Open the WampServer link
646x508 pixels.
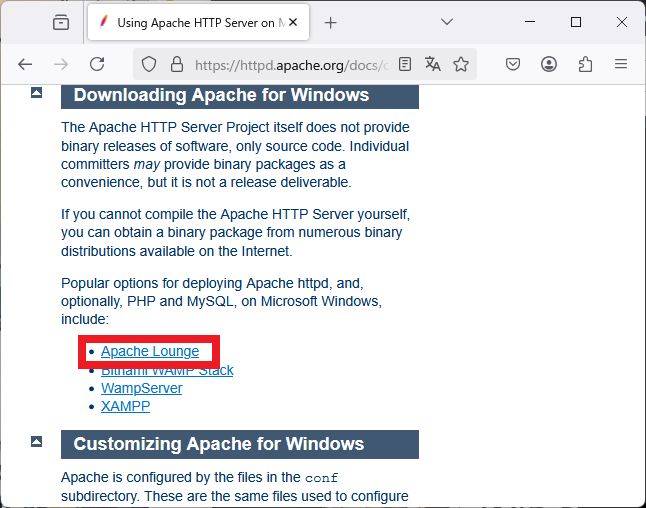(x=141, y=389)
